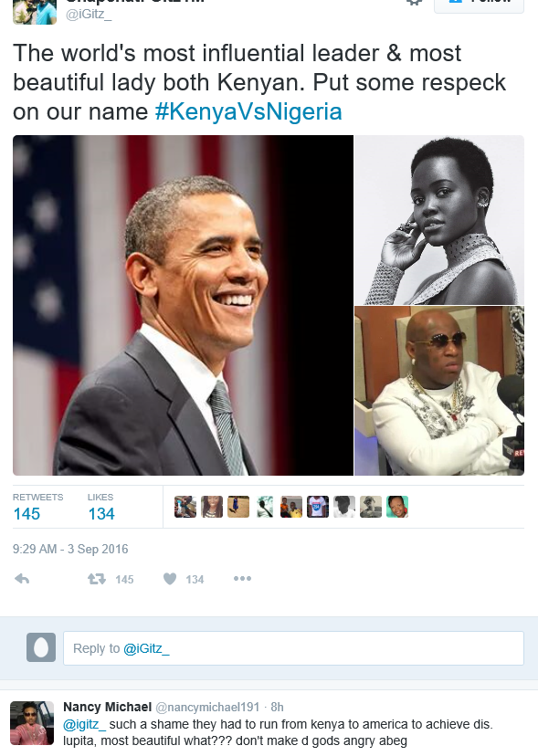Open the Nancy Michael profile name link
Viewport: 538px width, 756px height.
point(107,707)
